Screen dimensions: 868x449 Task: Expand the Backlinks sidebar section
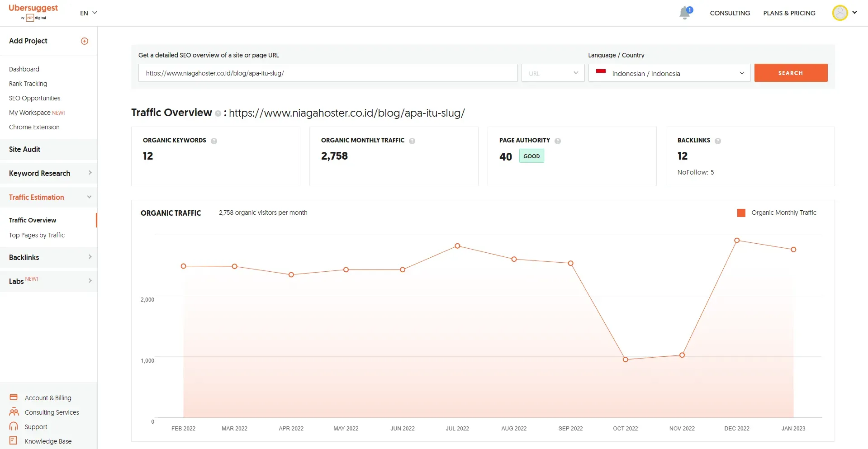point(49,257)
